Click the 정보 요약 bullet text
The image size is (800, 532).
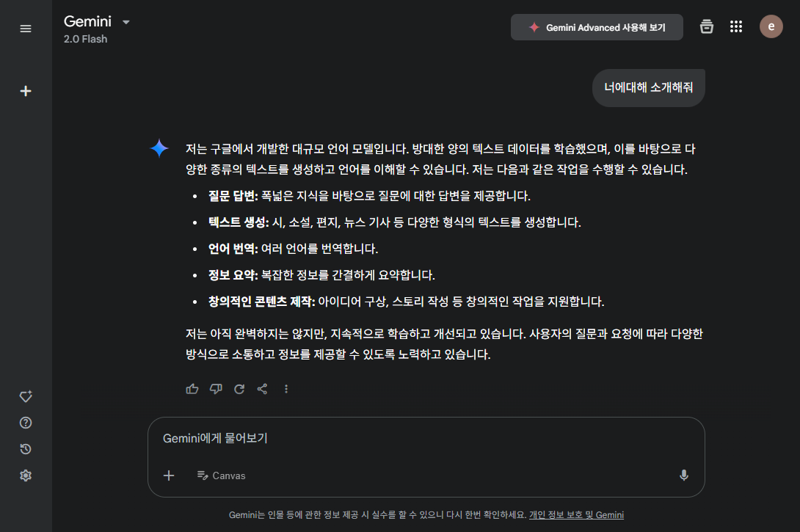click(x=321, y=275)
